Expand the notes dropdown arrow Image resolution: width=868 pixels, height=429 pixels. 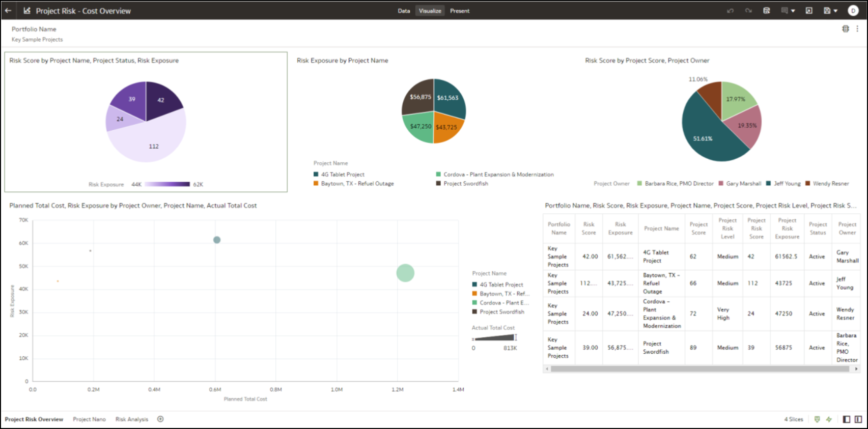point(793,11)
